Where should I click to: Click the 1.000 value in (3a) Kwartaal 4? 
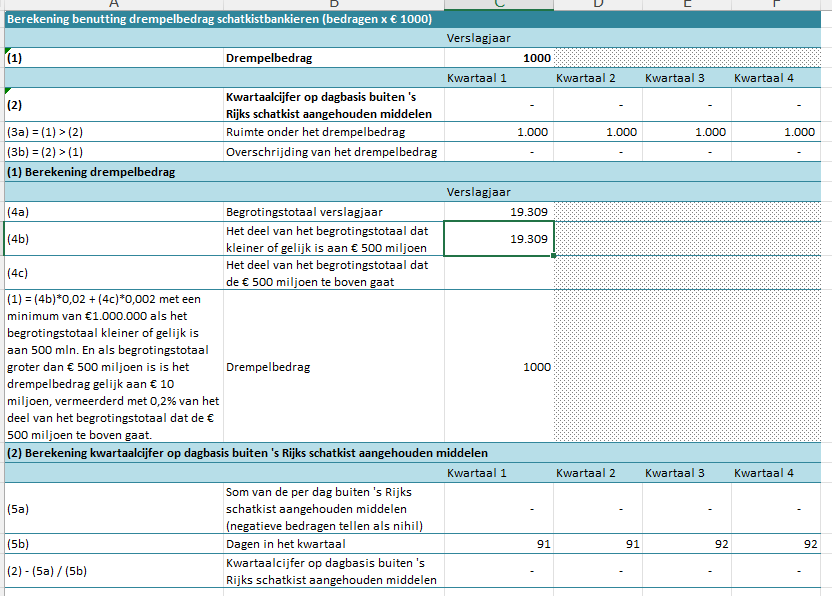coord(776,132)
